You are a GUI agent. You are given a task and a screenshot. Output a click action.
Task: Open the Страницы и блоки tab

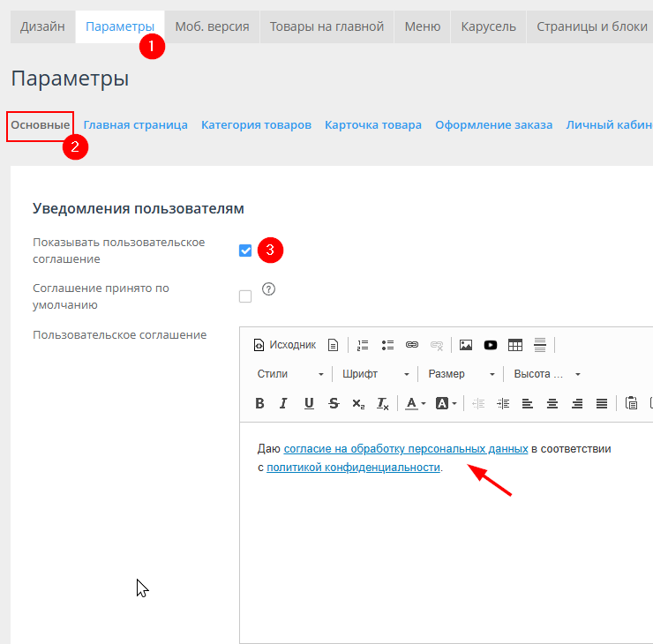point(591,26)
